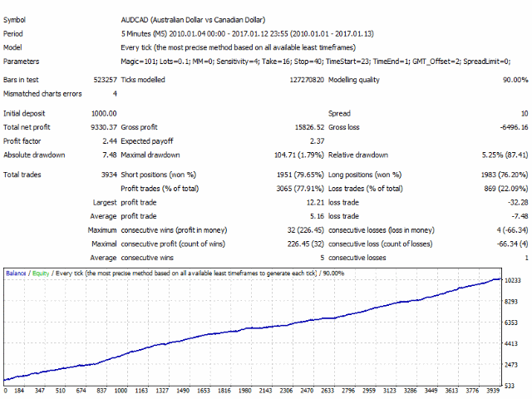
Task: Select Loss trades value '869 (22.09%)'
Action: pos(506,189)
